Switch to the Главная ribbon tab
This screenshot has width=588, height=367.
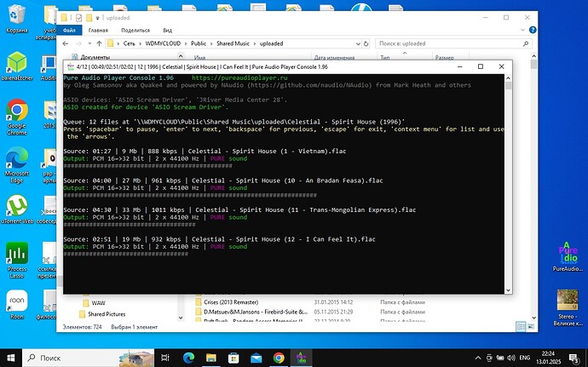[98, 30]
